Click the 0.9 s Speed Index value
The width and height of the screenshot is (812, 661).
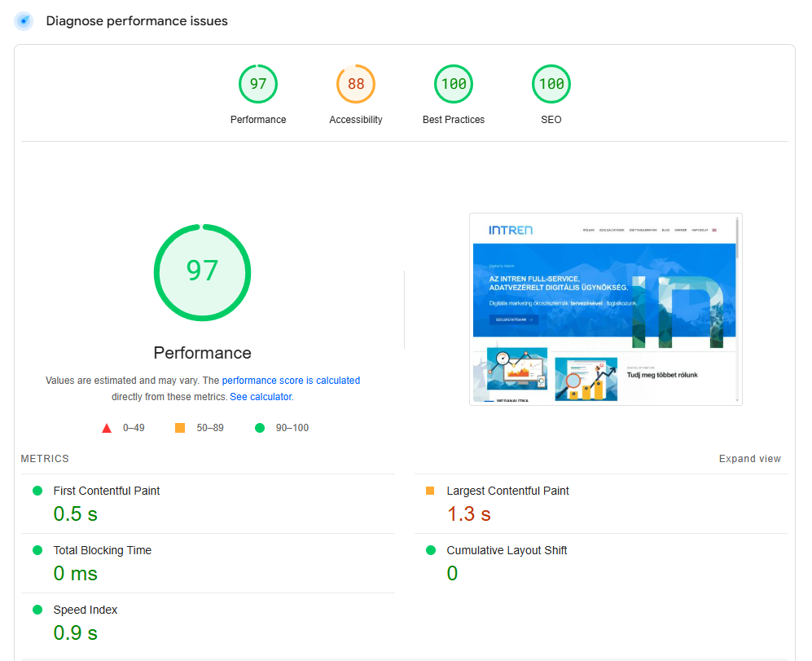(76, 633)
